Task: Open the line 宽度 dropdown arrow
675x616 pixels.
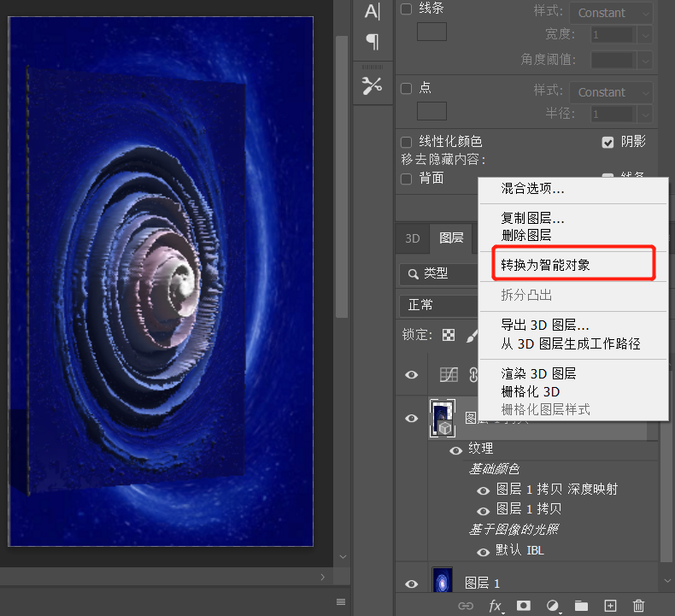Action: [645, 35]
